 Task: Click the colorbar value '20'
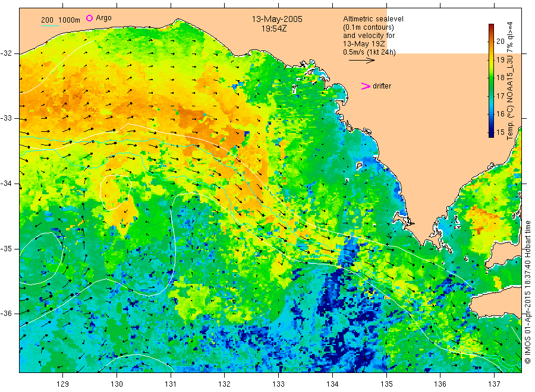point(500,41)
